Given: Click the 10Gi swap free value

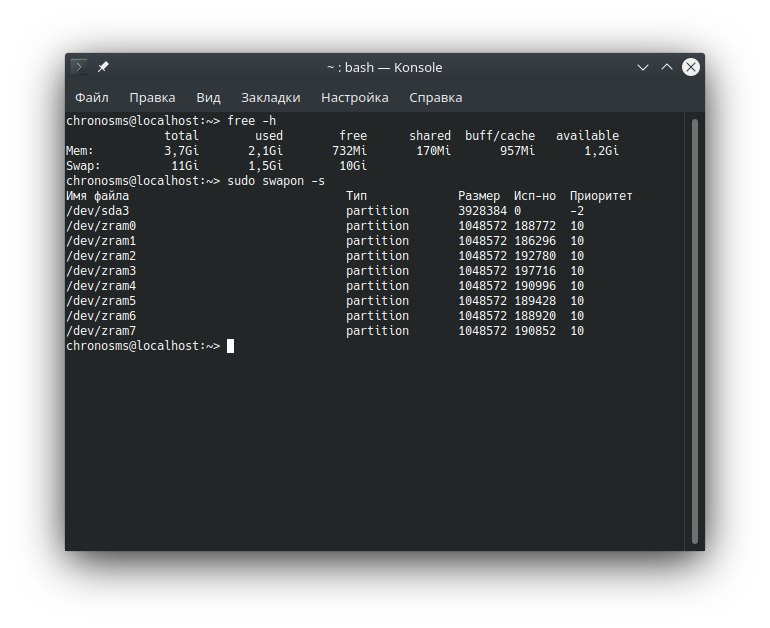Looking at the screenshot, I should tap(353, 166).
